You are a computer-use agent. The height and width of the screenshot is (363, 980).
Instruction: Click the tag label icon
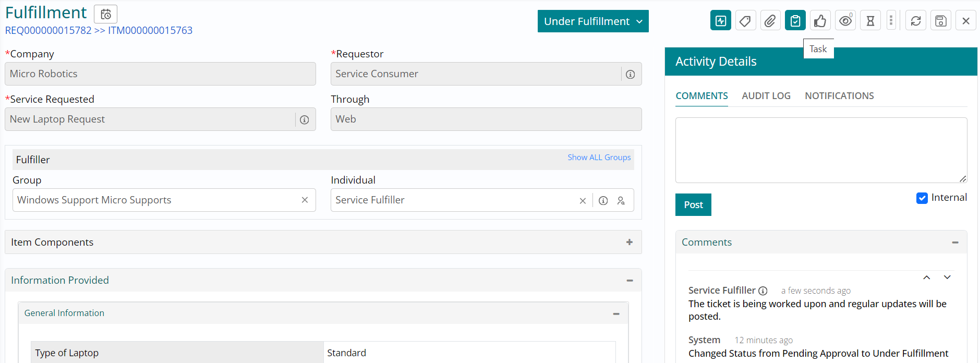(x=745, y=21)
